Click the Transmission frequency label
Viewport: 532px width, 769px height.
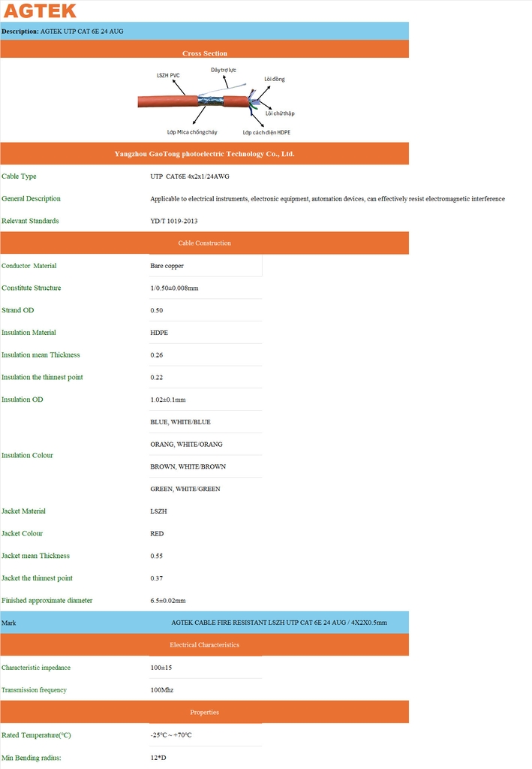34,689
